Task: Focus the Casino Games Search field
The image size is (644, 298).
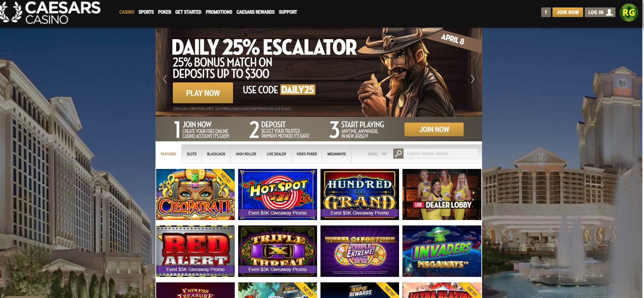Action: pyautogui.click(x=441, y=154)
